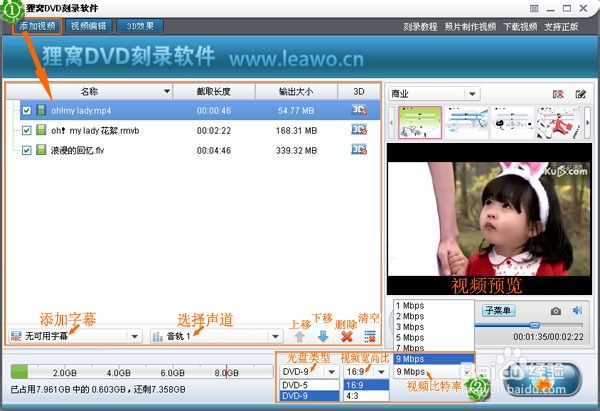The width and height of the screenshot is (600, 411).
Task: Sort by the 名称 column header
Action: pyautogui.click(x=89, y=91)
